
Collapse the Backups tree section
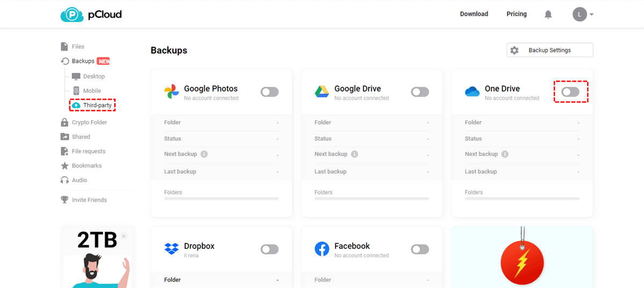click(x=64, y=61)
